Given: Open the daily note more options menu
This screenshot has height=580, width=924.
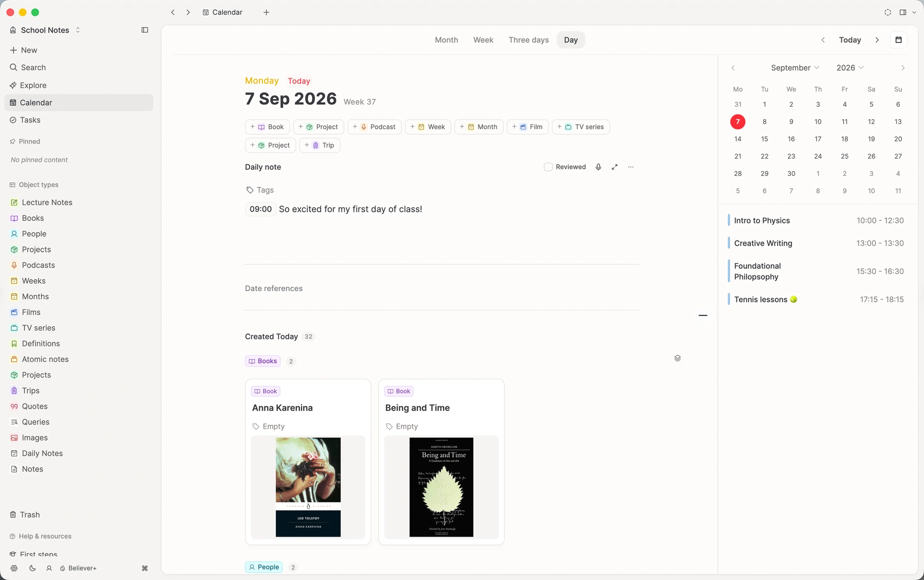Looking at the screenshot, I should pyautogui.click(x=631, y=167).
